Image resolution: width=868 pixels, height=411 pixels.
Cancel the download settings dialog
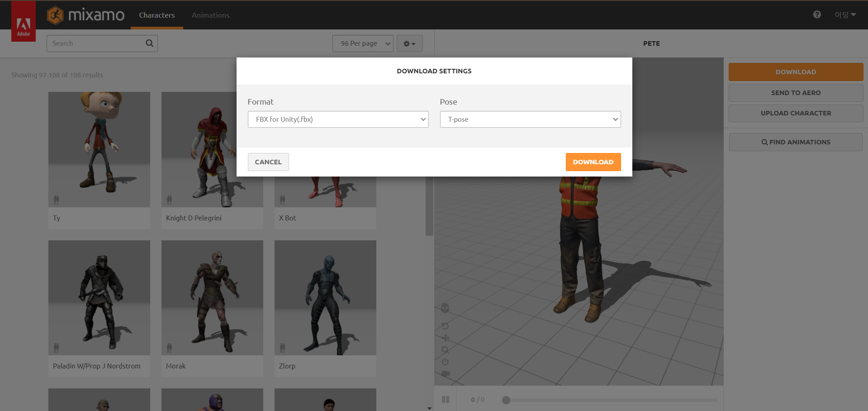(268, 162)
